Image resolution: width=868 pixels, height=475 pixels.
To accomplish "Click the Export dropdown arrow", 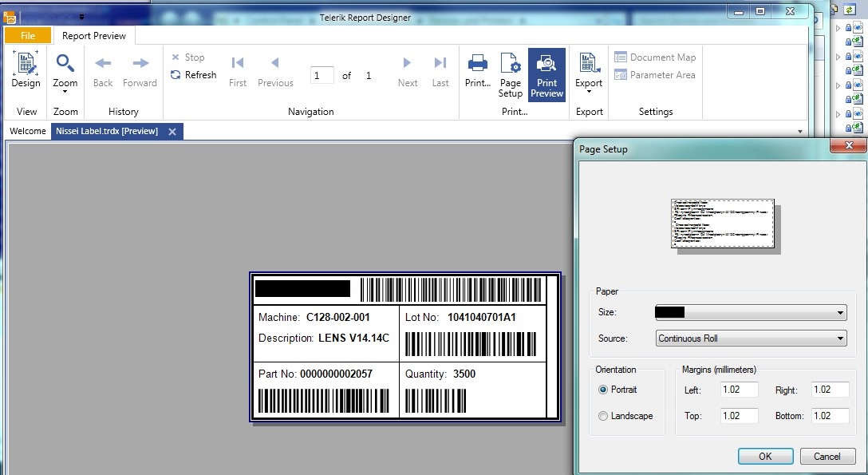I will pyautogui.click(x=589, y=92).
